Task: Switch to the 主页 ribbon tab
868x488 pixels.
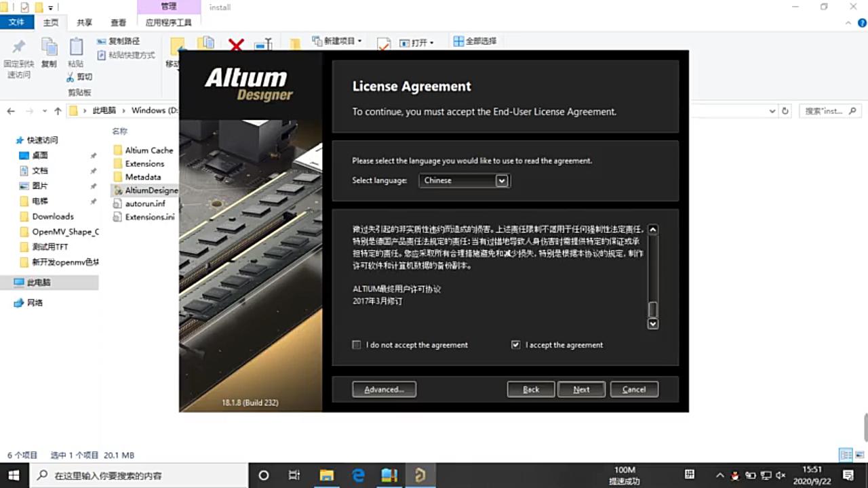Action: click(x=51, y=22)
